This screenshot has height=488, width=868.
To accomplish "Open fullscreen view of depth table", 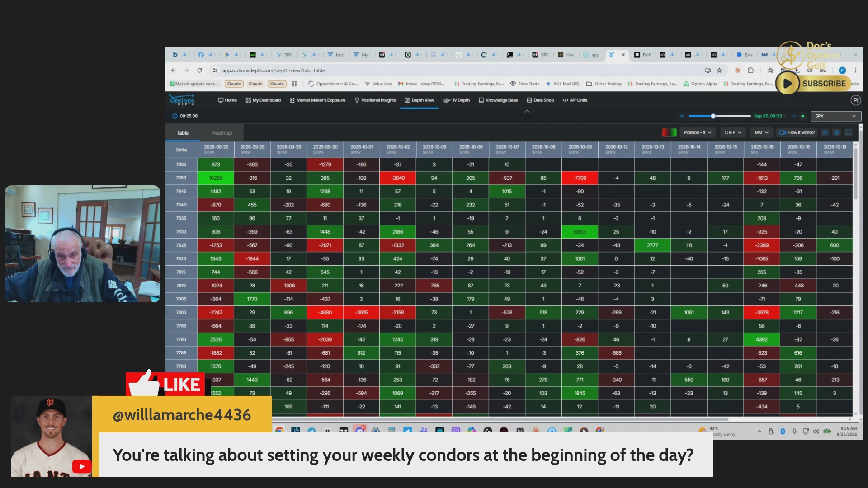I will 848,132.
